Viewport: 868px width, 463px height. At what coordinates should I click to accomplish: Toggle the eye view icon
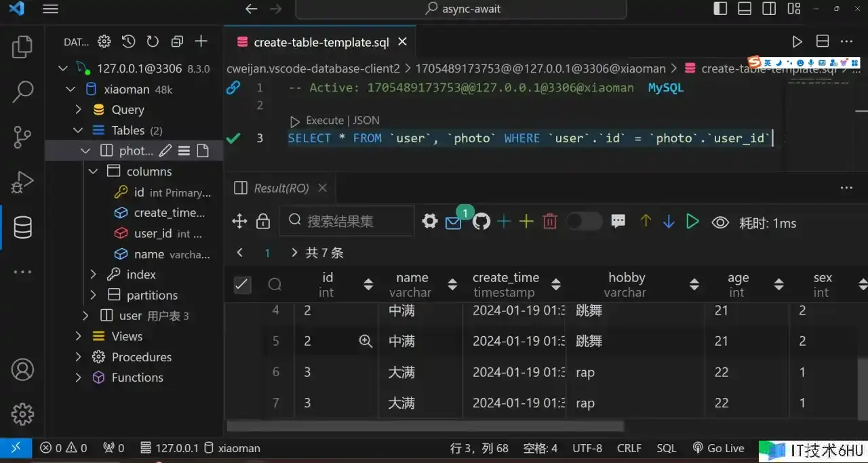click(720, 222)
